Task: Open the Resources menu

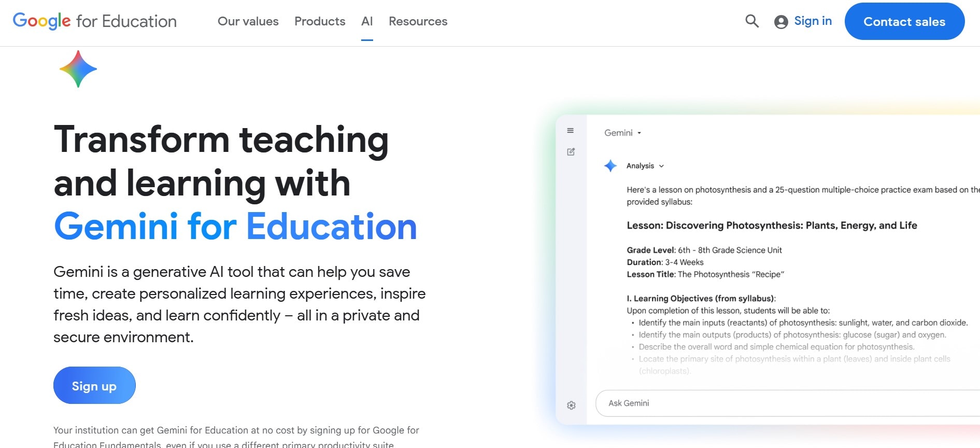Action: tap(418, 21)
